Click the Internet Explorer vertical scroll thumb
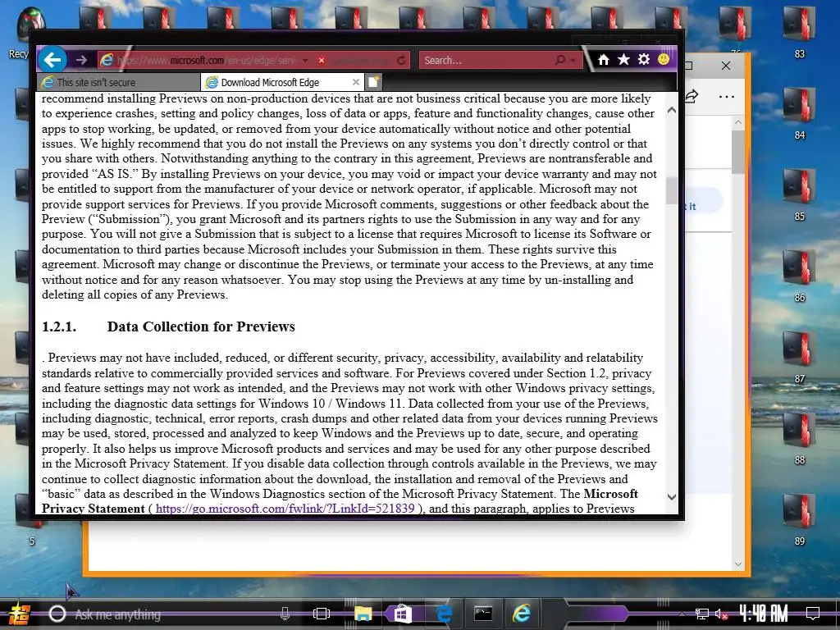 [x=672, y=190]
